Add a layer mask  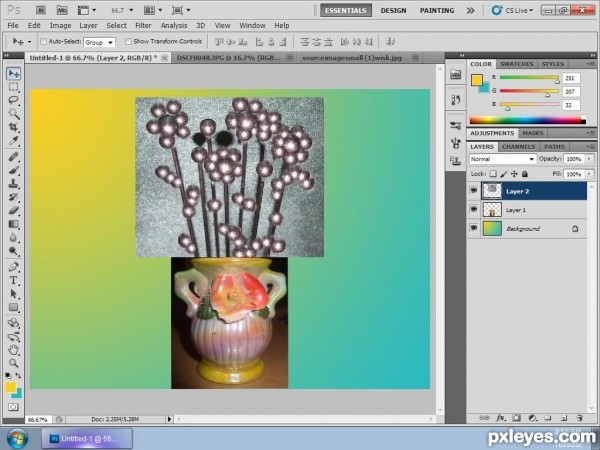pyautogui.click(x=517, y=418)
